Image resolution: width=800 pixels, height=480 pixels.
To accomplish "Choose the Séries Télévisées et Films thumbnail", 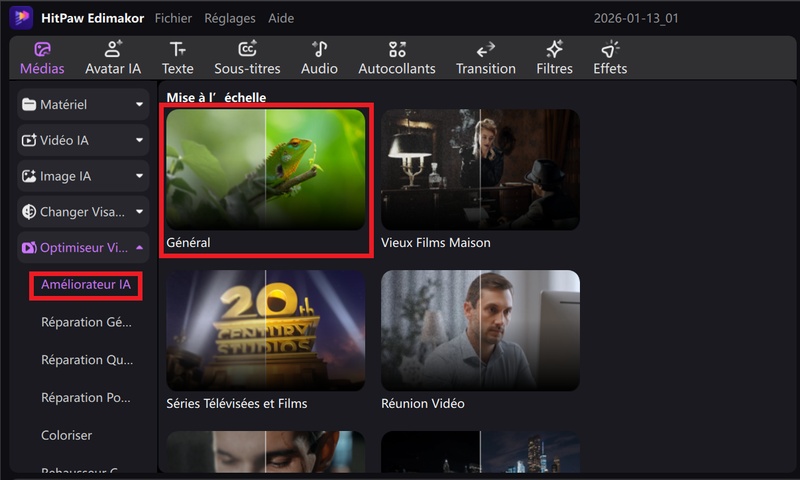I will (x=266, y=331).
